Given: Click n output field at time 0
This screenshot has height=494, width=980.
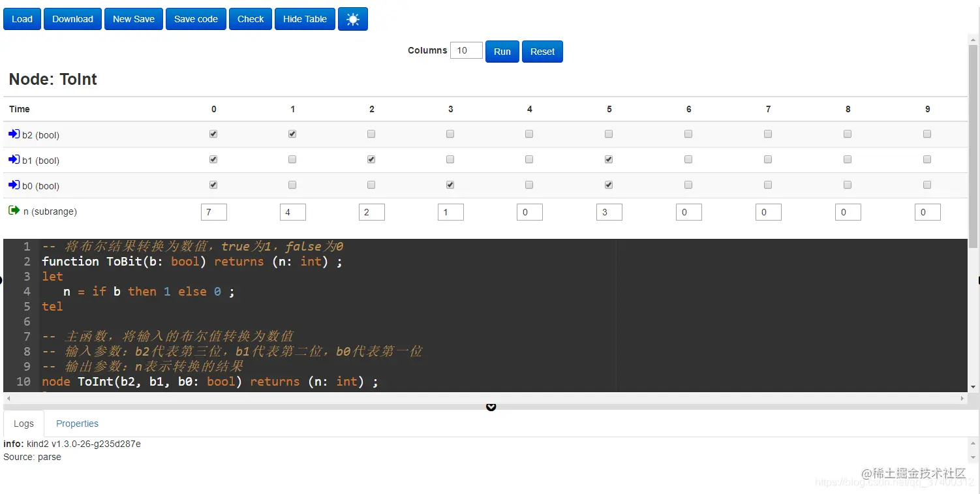Looking at the screenshot, I should pos(214,212).
